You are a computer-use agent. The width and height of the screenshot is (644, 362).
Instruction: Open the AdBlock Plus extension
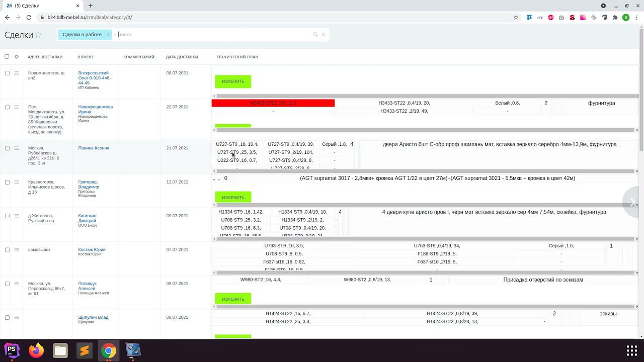pyautogui.click(x=551, y=17)
